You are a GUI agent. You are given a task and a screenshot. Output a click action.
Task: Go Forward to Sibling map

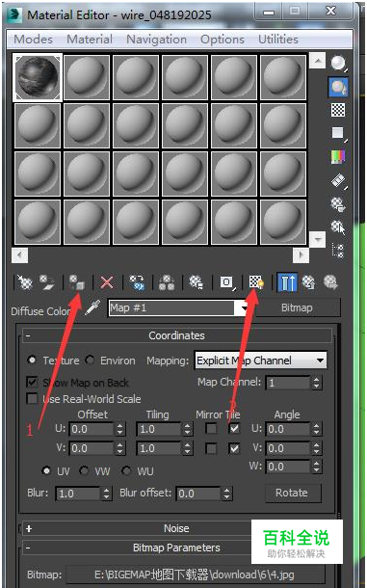pyautogui.click(x=331, y=282)
